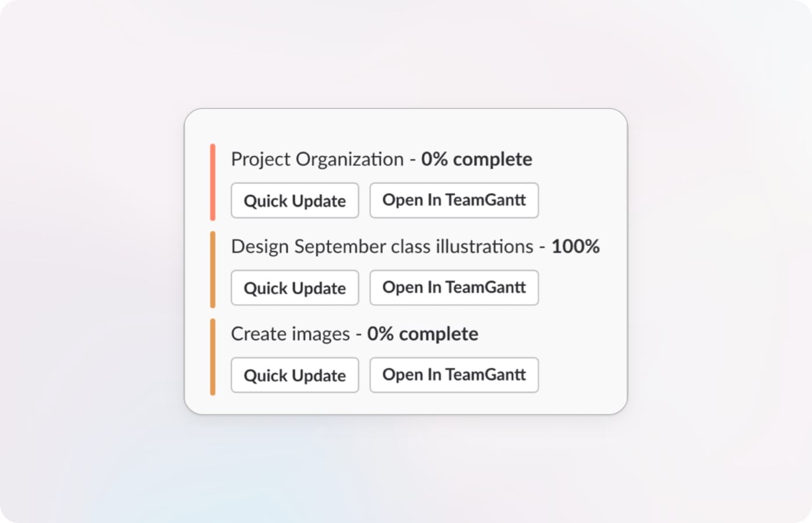Image resolution: width=812 pixels, height=523 pixels.
Task: Click the red bar beside Project Organization
Action: click(213, 181)
